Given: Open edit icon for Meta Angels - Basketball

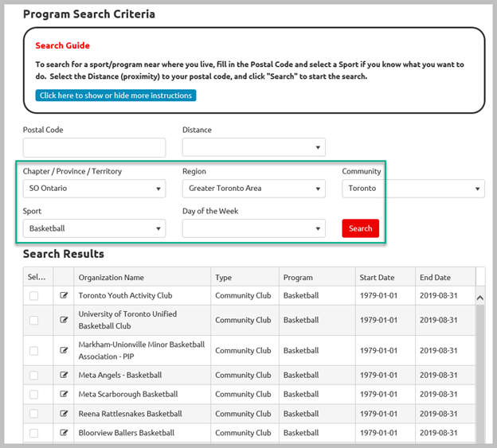Looking at the screenshot, I should click(x=64, y=375).
